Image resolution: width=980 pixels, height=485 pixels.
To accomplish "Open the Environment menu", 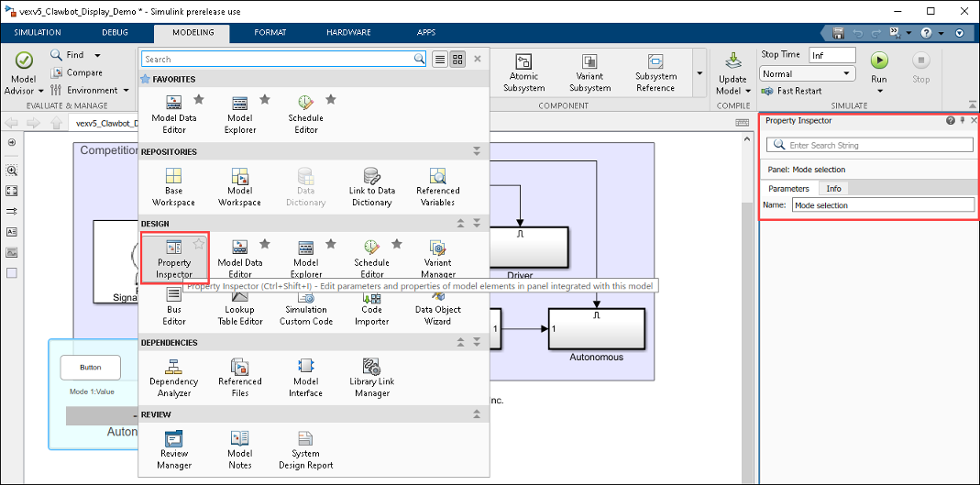I will point(89,90).
